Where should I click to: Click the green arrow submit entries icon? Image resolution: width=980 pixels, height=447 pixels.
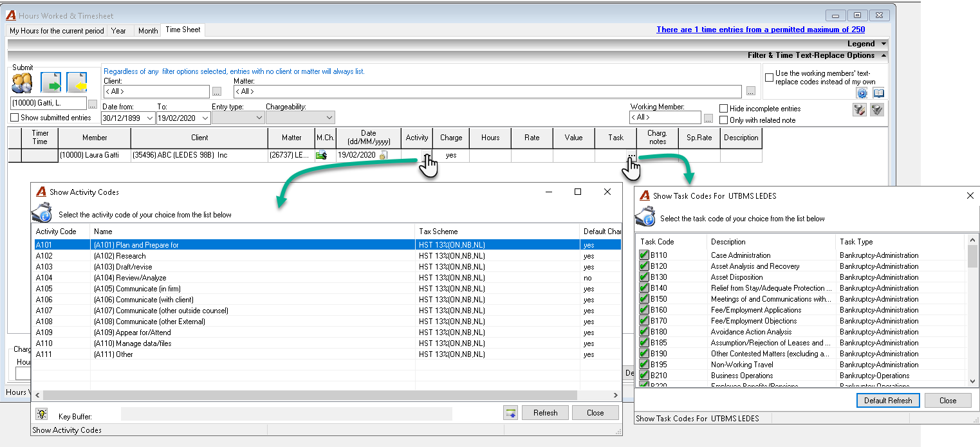point(51,82)
